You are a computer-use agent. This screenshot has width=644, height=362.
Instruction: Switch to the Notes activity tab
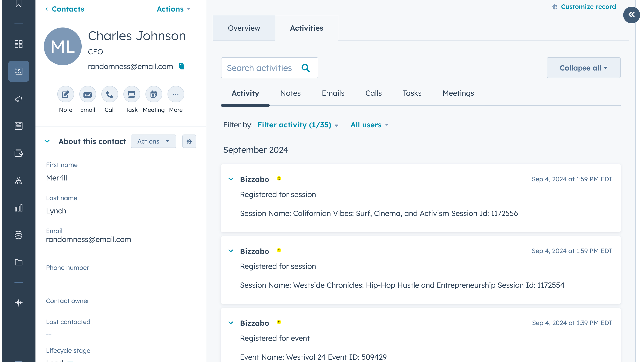point(290,93)
